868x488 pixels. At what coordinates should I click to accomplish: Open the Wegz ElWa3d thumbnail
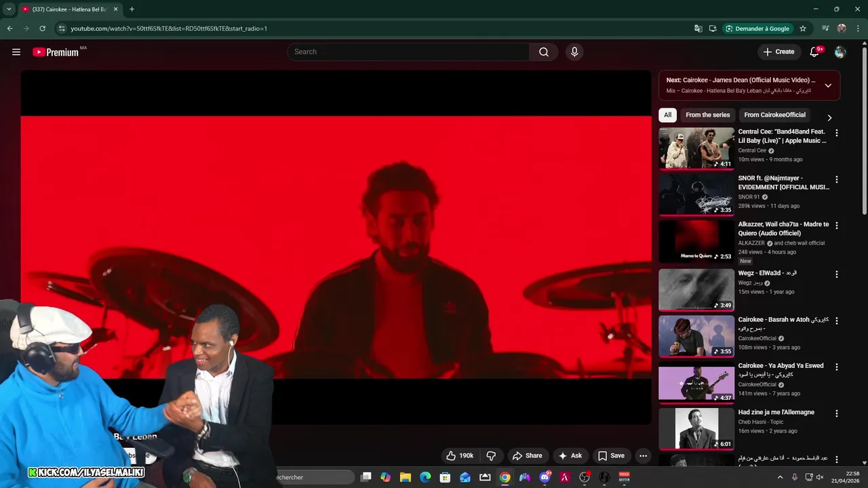[696, 289]
